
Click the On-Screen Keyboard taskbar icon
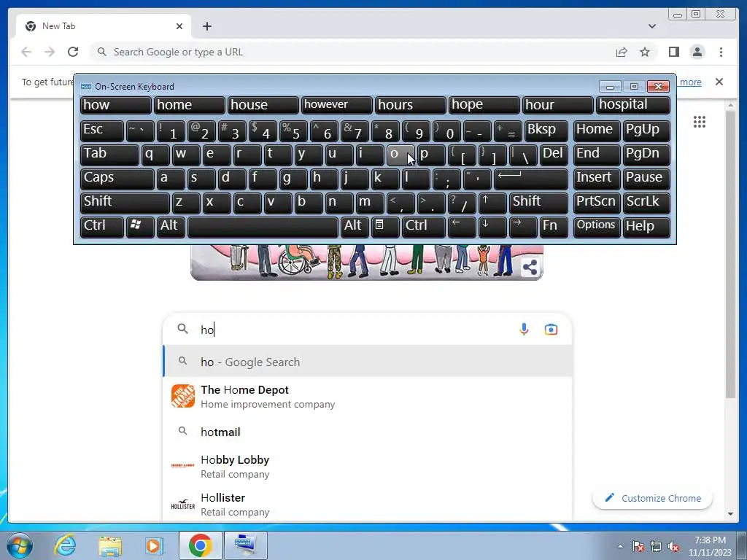245,545
